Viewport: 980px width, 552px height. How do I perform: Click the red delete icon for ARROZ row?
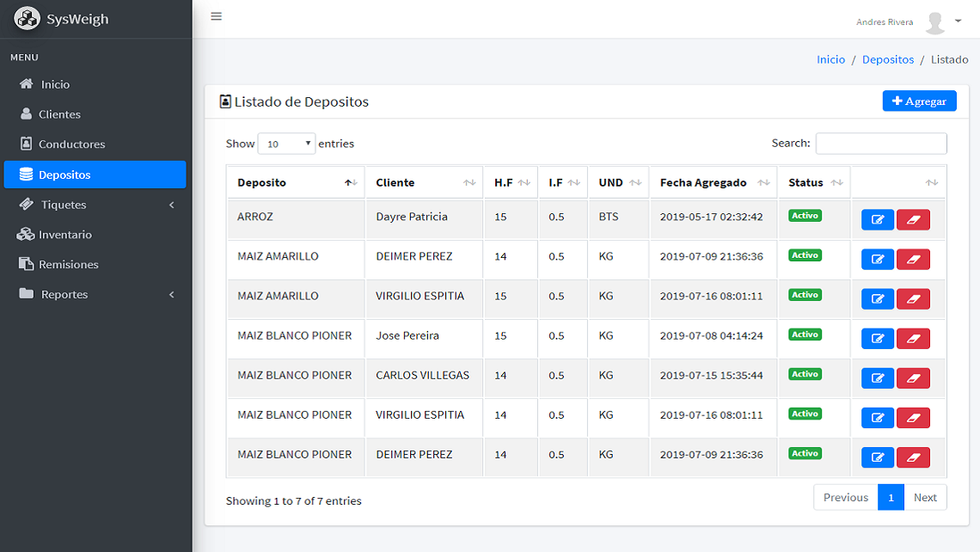913,220
